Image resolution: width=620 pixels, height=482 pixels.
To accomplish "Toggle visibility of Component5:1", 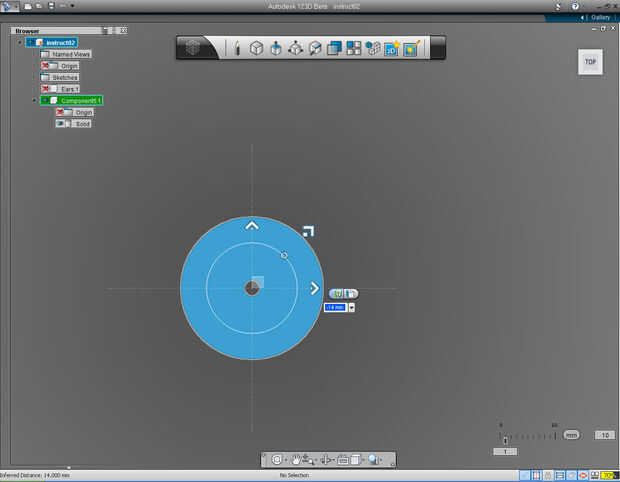I will [45, 100].
